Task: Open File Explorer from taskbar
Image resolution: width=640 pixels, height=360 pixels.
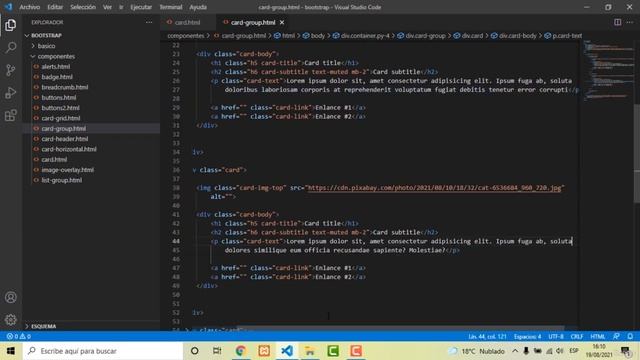Action: (310, 351)
